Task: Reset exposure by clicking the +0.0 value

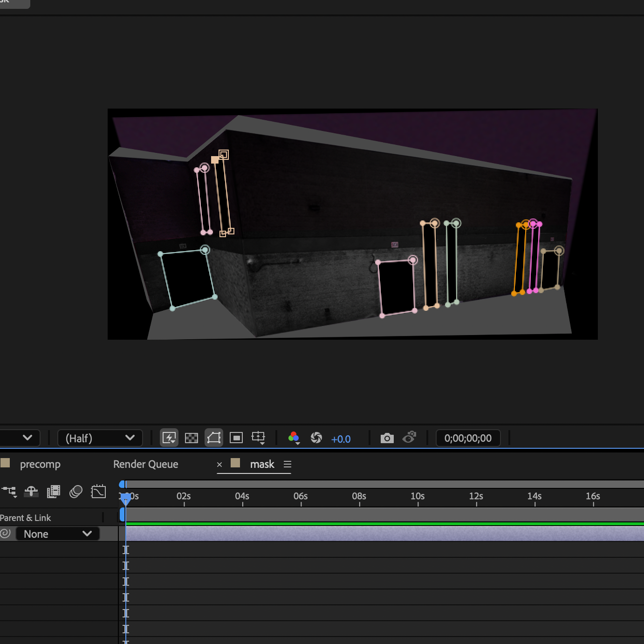Action: coord(341,438)
